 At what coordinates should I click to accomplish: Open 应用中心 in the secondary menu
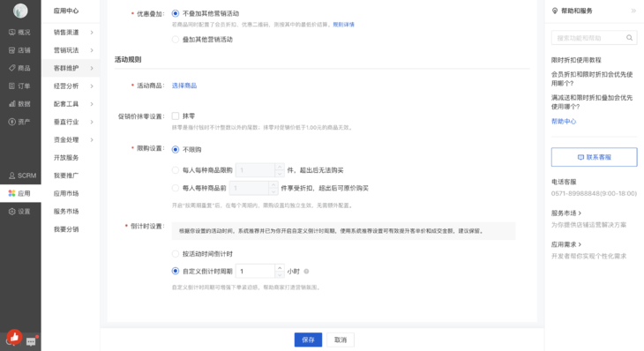pos(66,11)
